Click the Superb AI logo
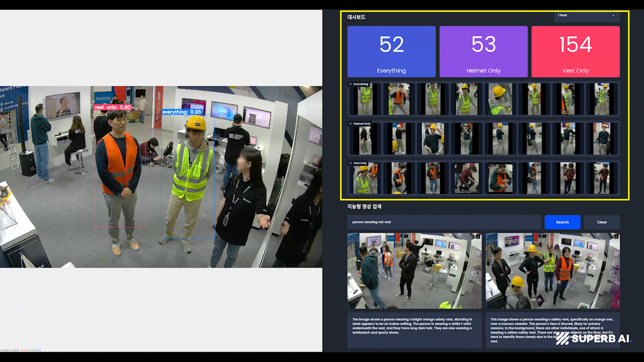644x362 pixels. click(x=593, y=339)
